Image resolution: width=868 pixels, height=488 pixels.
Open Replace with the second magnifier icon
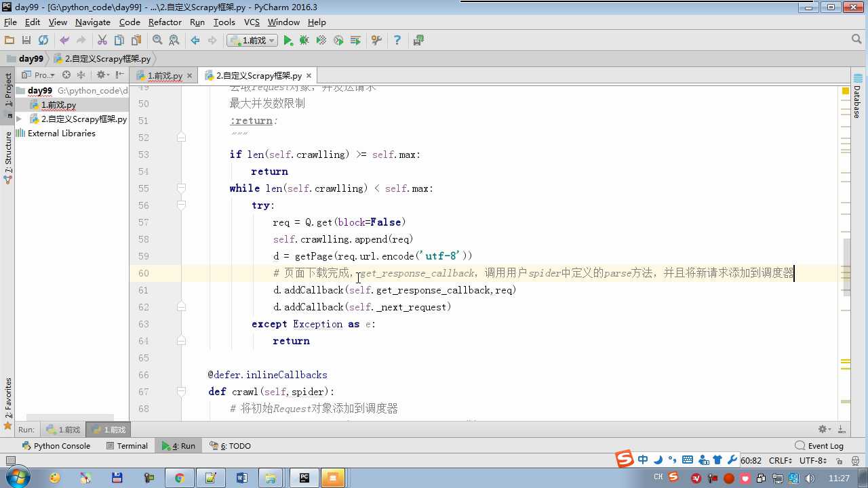(174, 41)
